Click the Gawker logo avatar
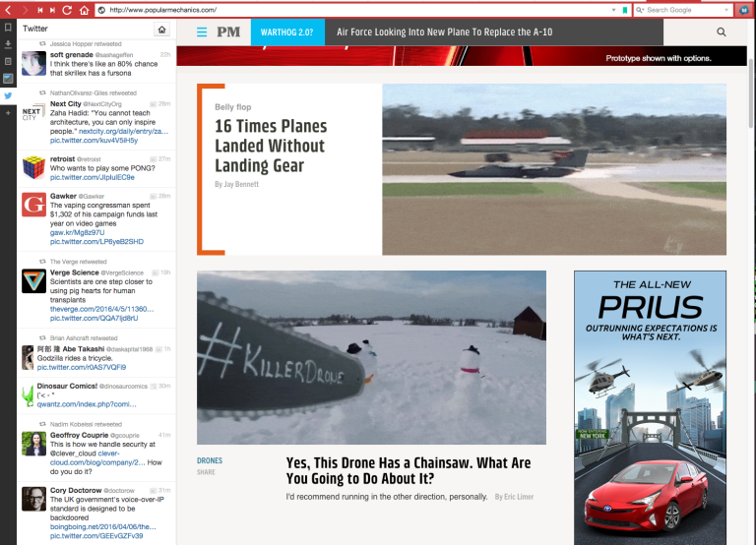 click(33, 205)
